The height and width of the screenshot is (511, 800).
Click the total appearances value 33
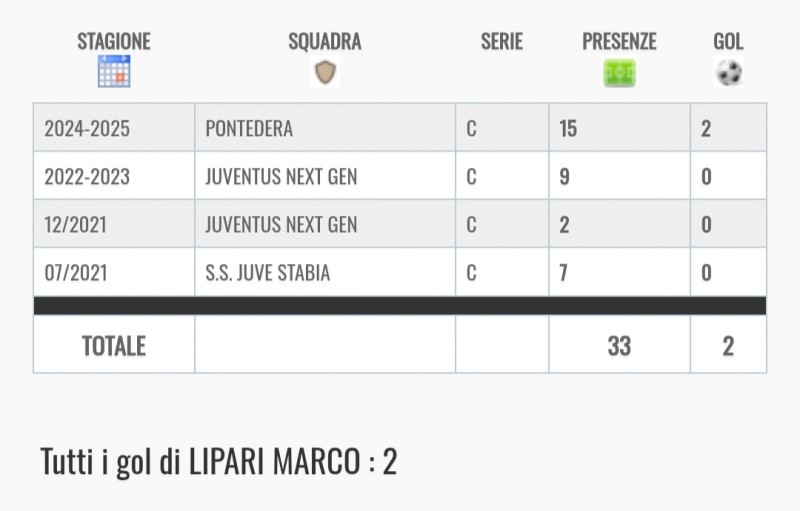[x=619, y=346]
